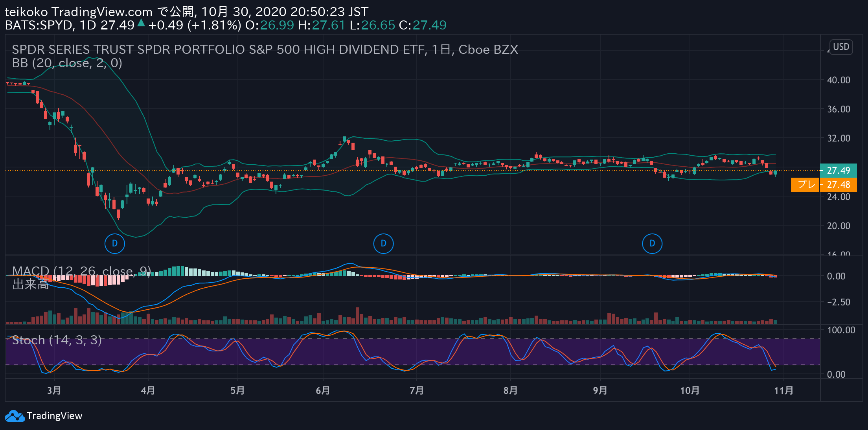868x430 pixels.
Task: Click the MACD 0.00 axis label
Action: (x=836, y=276)
